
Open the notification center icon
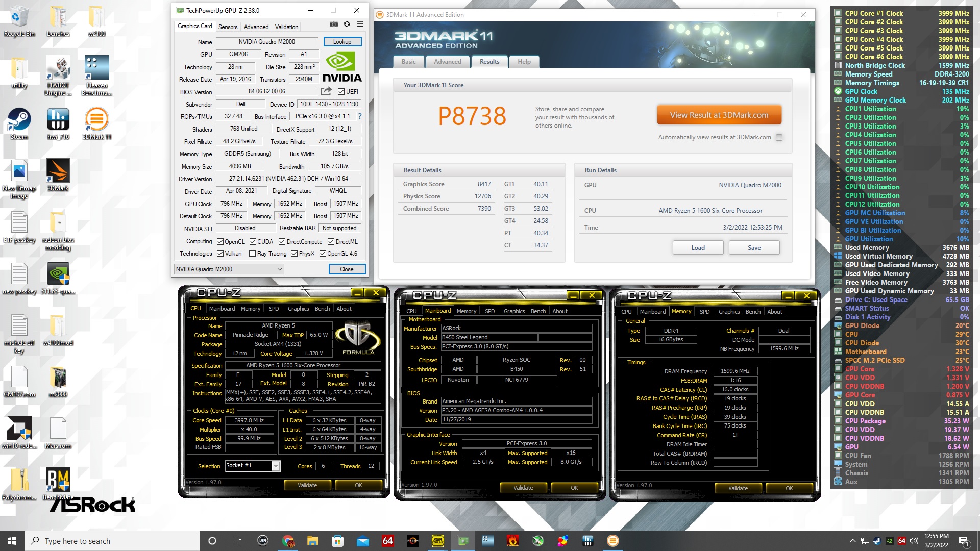[964, 541]
